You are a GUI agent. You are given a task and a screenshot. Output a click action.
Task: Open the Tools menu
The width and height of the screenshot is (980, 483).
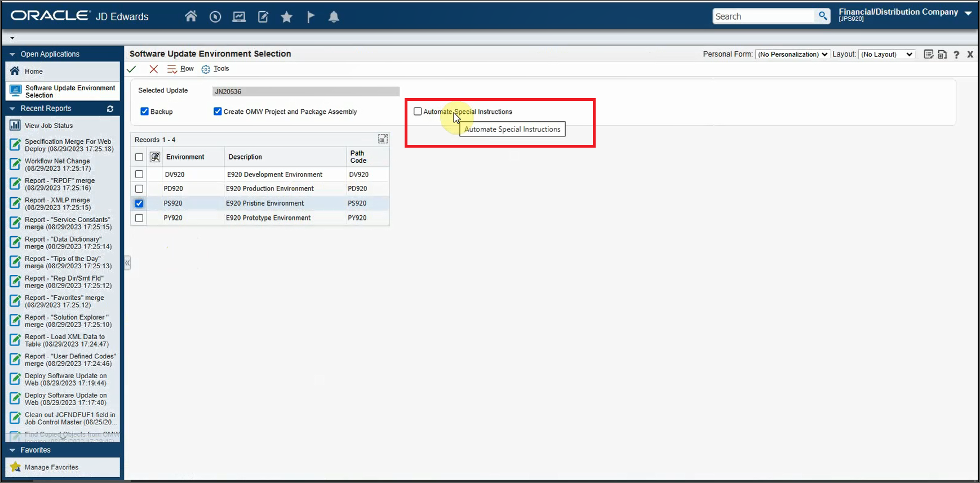[x=215, y=69]
